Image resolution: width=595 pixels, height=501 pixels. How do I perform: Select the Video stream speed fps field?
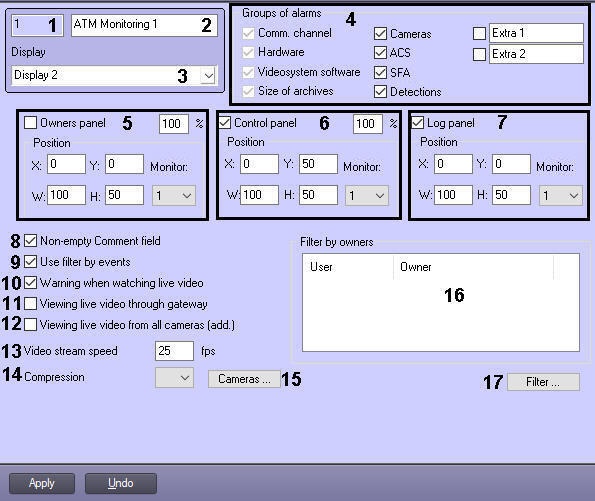[x=175, y=351]
